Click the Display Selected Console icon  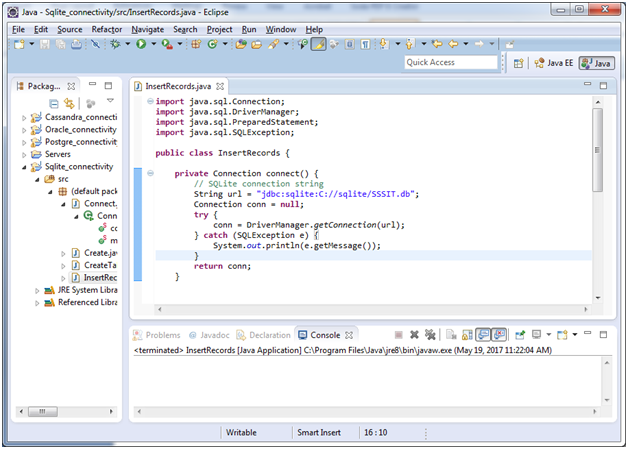[x=536, y=334]
